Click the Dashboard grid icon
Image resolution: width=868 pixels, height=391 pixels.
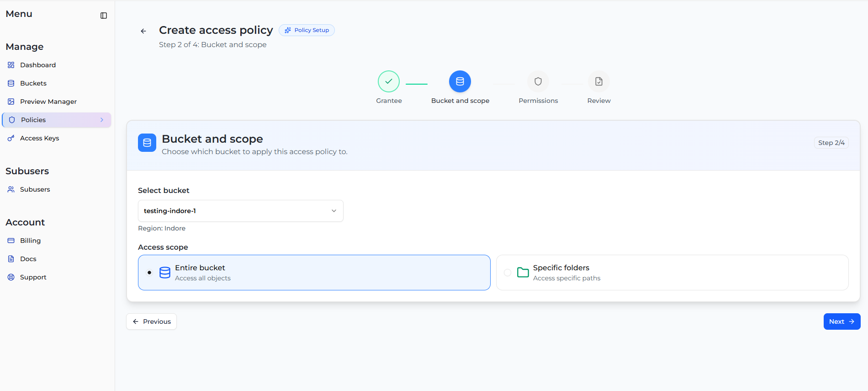(x=11, y=65)
